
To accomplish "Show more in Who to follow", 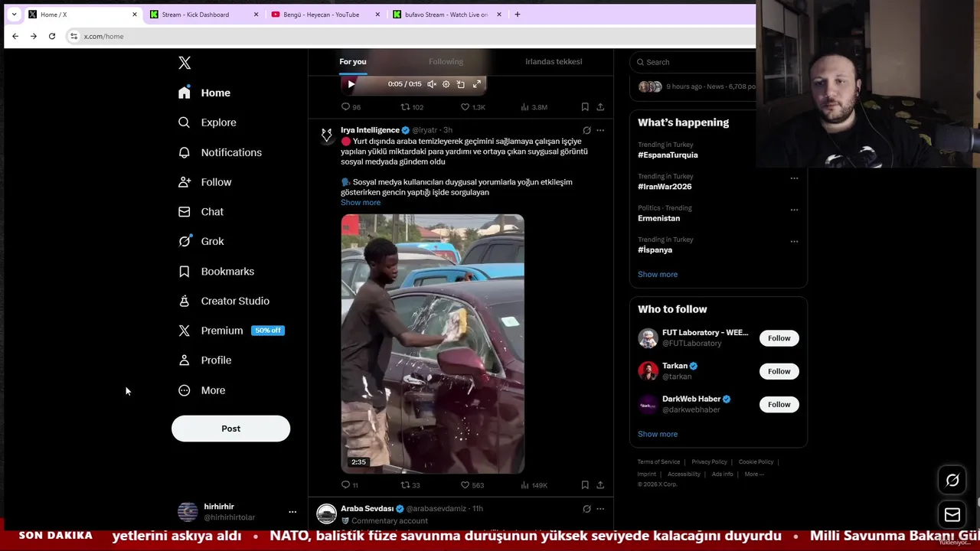I will click(658, 434).
